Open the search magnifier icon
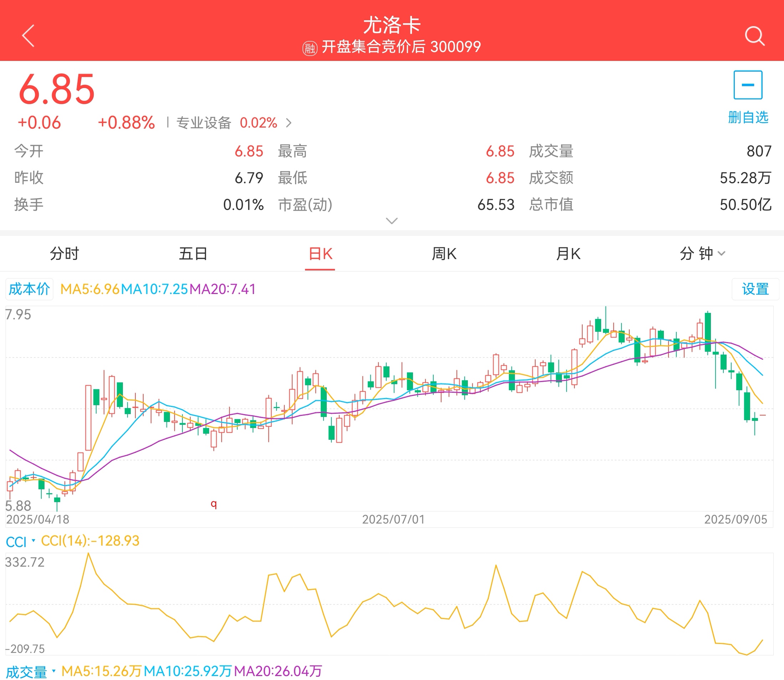This screenshot has height=680, width=784. coord(754,36)
